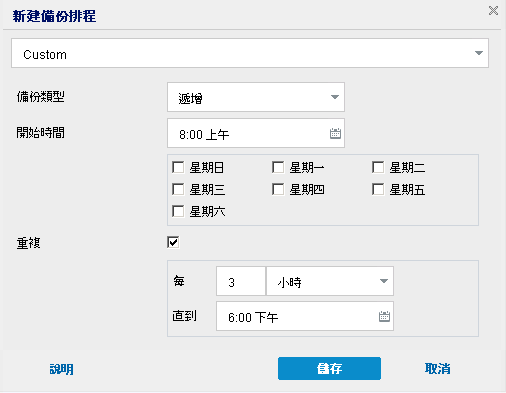The image size is (506, 393).
Task: Open calendar icon in 開始時間 field
Action: click(x=335, y=133)
